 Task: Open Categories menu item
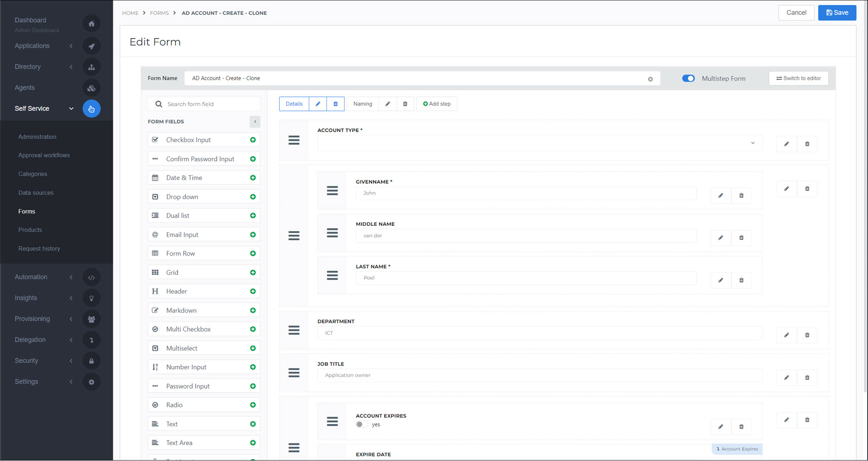coord(33,174)
